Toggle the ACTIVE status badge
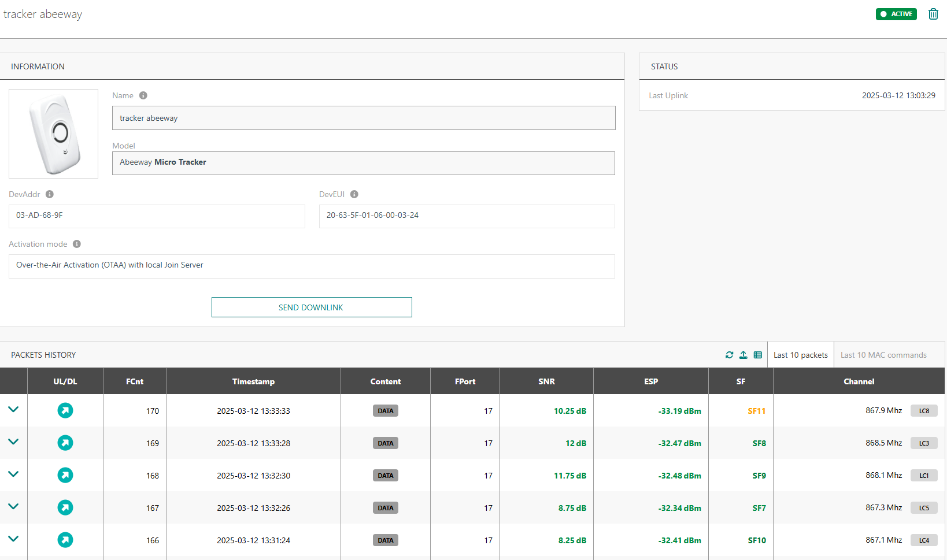 (x=896, y=14)
